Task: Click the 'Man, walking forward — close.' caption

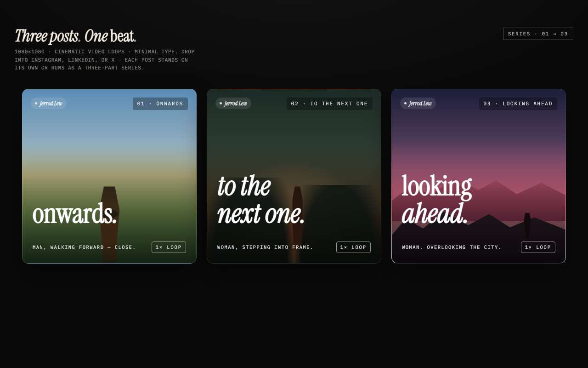Action: 84,247
